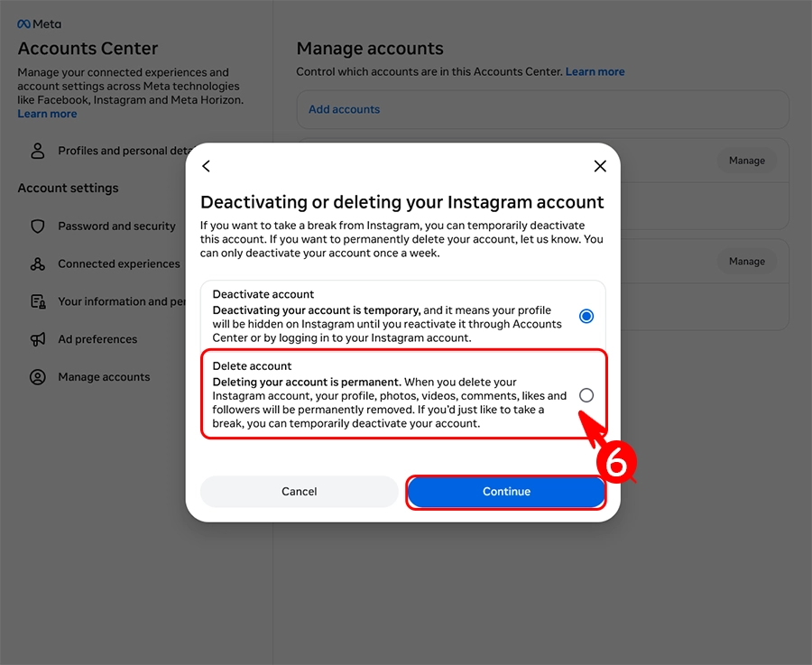Open the Password and security menu item

pyautogui.click(x=116, y=226)
